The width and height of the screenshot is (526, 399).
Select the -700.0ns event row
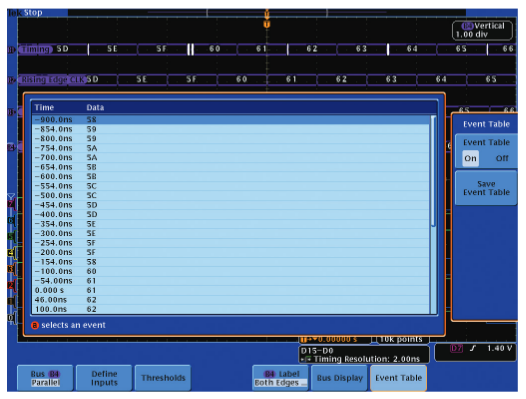(231, 157)
